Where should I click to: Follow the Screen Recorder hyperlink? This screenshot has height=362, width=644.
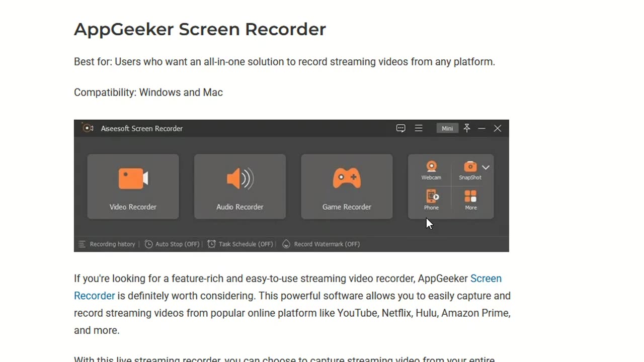[486, 279]
